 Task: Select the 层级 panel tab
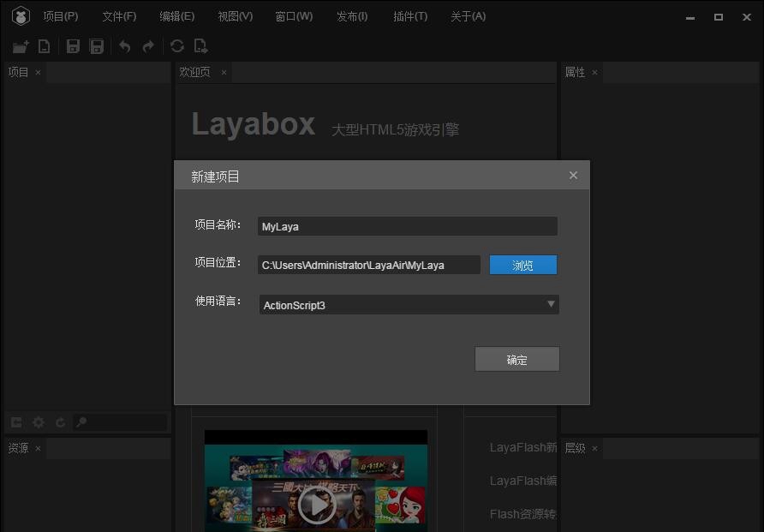pyautogui.click(x=575, y=448)
